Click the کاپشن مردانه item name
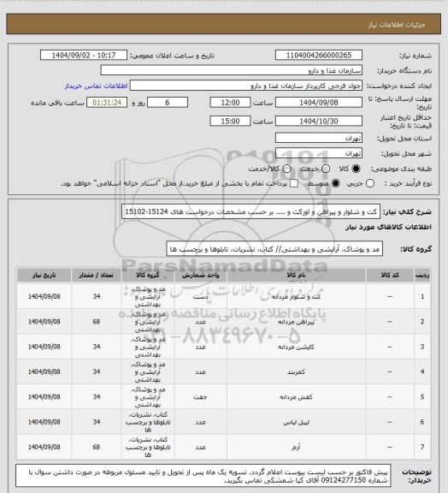Image resolution: width=448 pixels, height=493 pixels. [296, 347]
